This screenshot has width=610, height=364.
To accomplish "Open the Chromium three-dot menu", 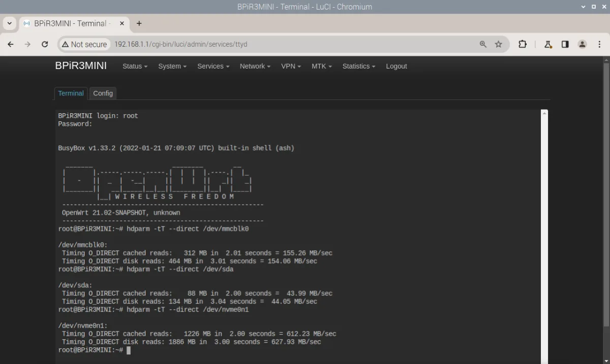I will [x=599, y=44].
